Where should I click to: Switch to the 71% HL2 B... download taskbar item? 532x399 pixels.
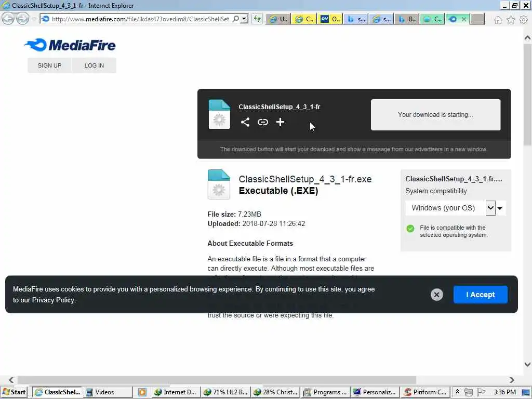coord(225,392)
